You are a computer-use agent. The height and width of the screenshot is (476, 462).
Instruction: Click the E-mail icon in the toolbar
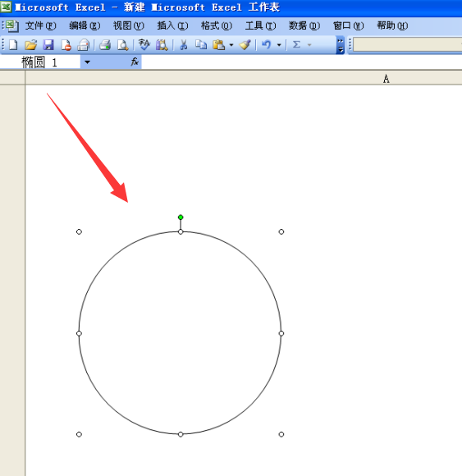tap(83, 45)
